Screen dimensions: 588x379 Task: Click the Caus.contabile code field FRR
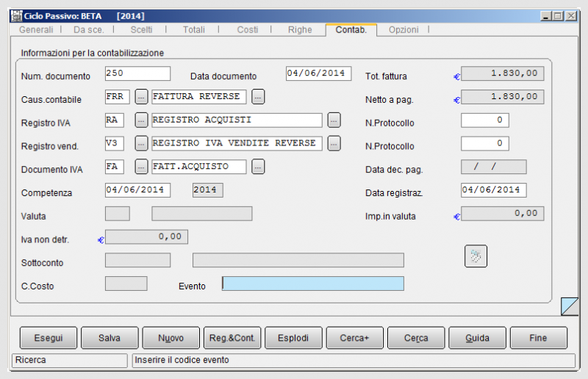point(118,97)
